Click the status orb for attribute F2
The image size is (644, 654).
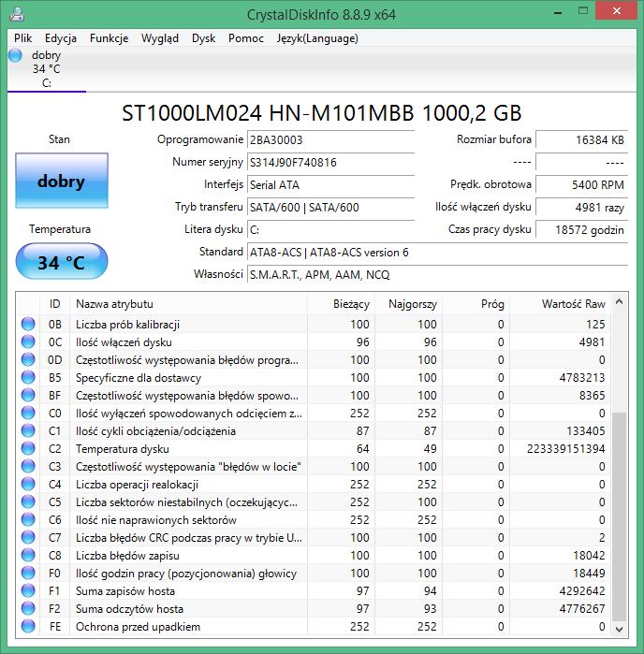(28, 608)
